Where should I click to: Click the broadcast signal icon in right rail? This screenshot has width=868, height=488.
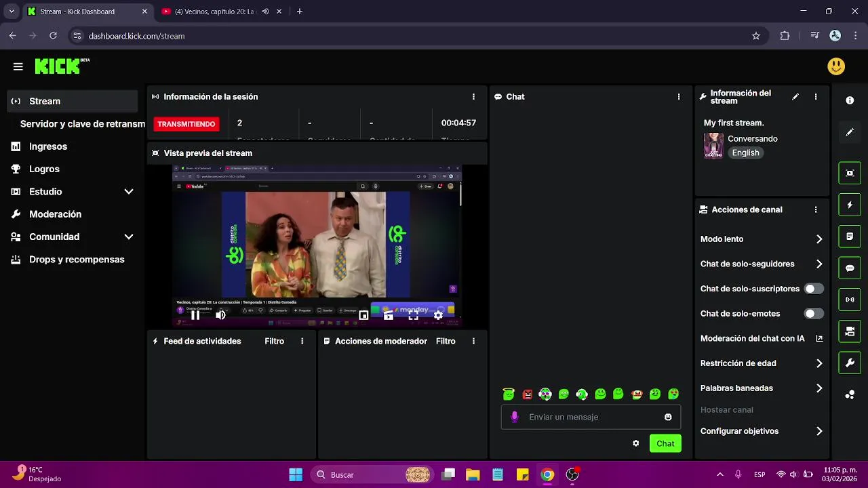[850, 300]
